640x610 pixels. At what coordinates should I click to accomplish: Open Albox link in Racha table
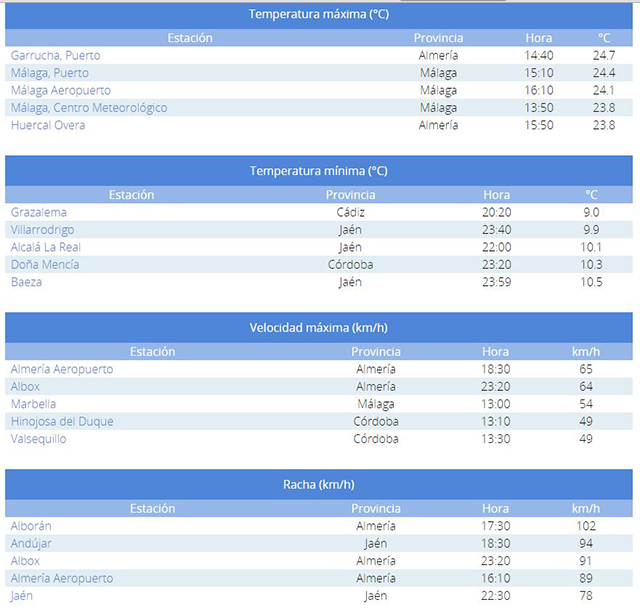[25, 561]
